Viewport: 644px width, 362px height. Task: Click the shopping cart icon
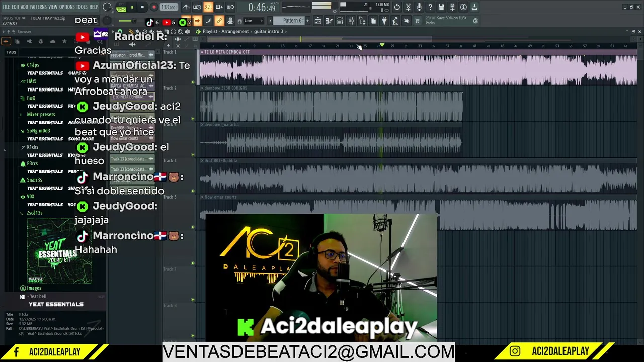click(417, 21)
